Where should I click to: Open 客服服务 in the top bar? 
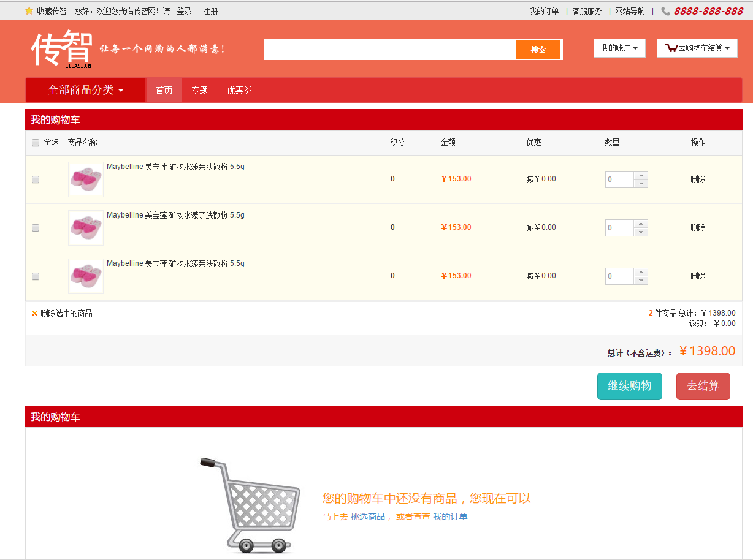587,11
